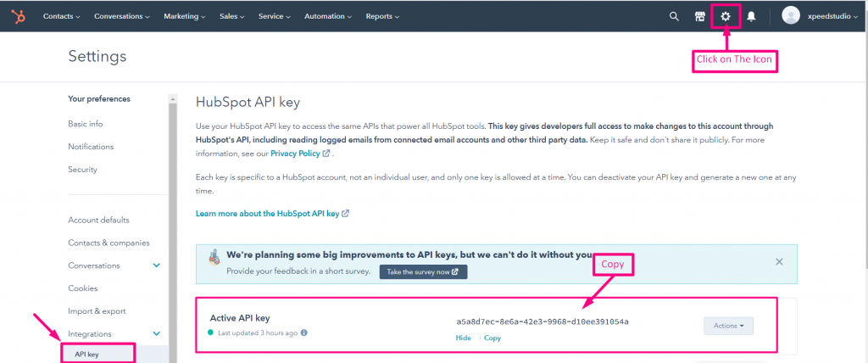868x363 pixels.
Task: Open the Contacts menu
Action: (x=61, y=17)
